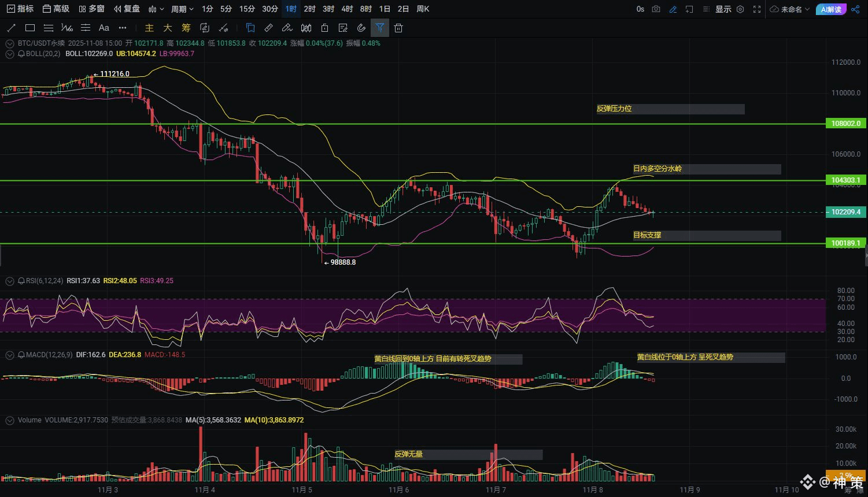Open the 周期 period dropdown

183,9
